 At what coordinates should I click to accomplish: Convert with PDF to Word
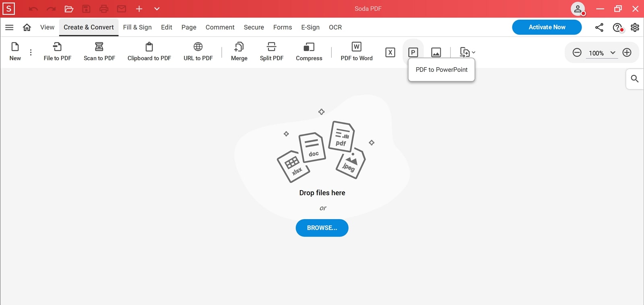357,52
